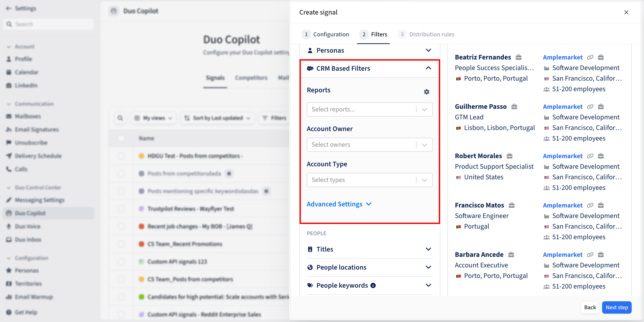Click briefcase icon next to Robert Morales
The width and height of the screenshot is (644, 322).
[510, 156]
